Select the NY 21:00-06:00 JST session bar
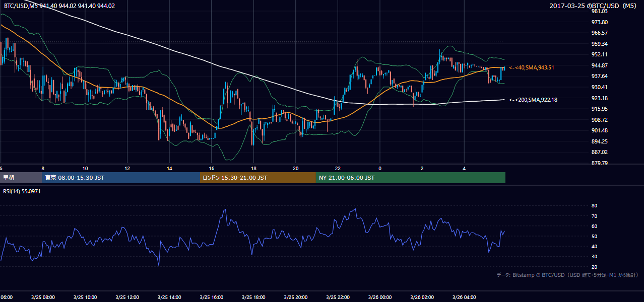This screenshot has height=302, width=644. [411, 178]
